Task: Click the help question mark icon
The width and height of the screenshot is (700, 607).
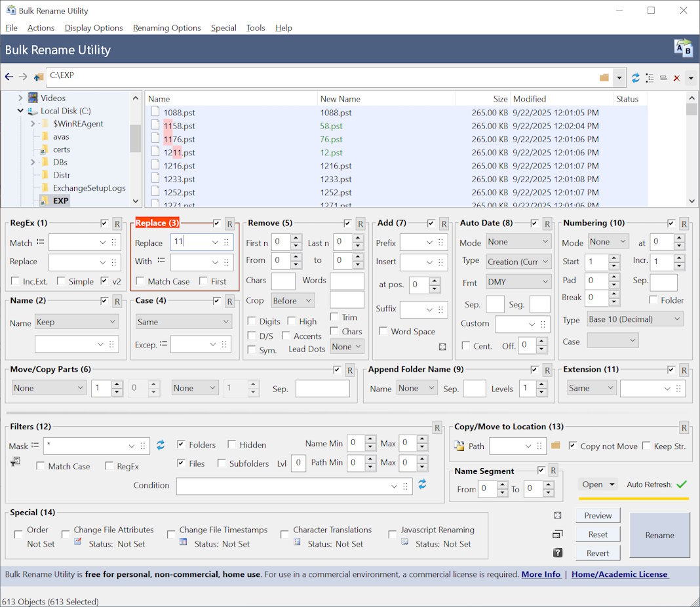Action: [558, 553]
